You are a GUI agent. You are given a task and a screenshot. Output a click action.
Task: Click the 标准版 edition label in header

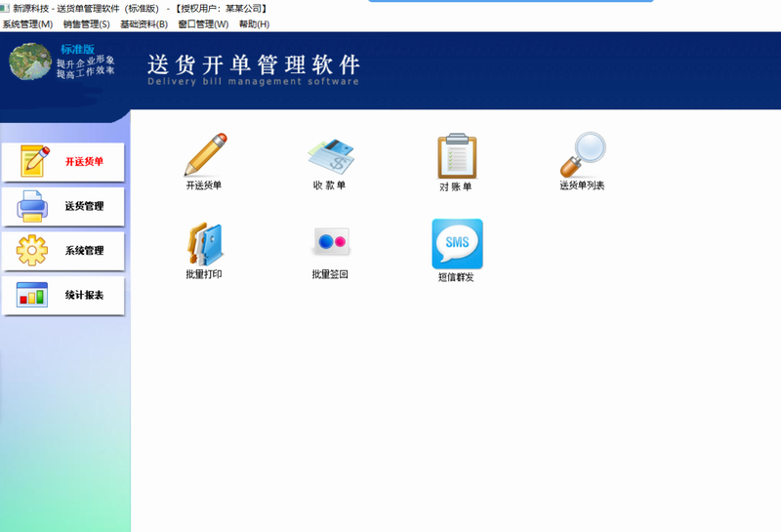(78, 49)
